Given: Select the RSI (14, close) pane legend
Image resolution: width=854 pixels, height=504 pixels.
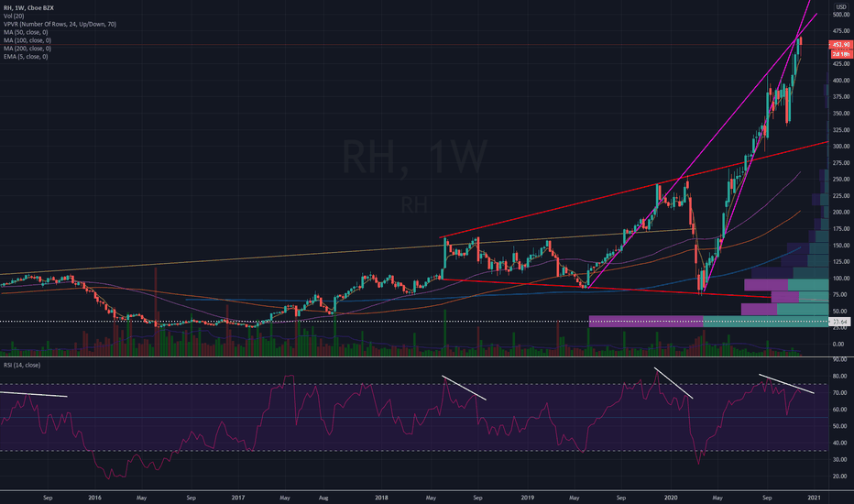Looking at the screenshot, I should [x=22, y=365].
